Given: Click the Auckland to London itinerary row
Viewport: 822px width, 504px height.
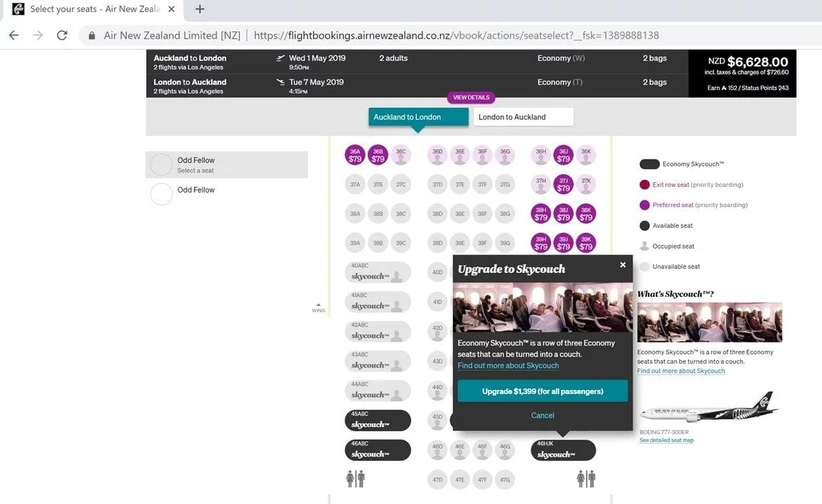Looking at the screenshot, I should coord(417,62).
